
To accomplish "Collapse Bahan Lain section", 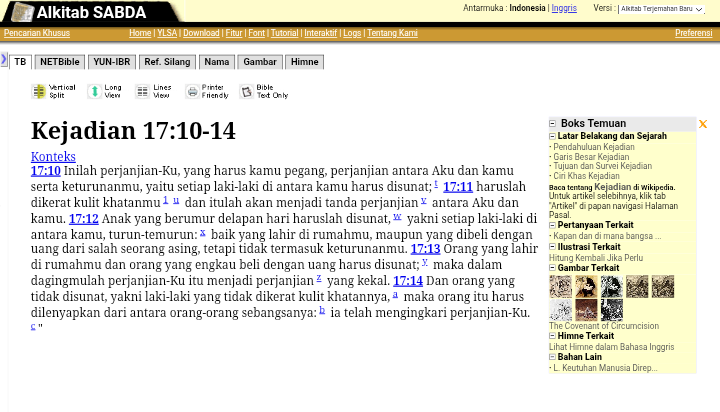I will point(552,357).
